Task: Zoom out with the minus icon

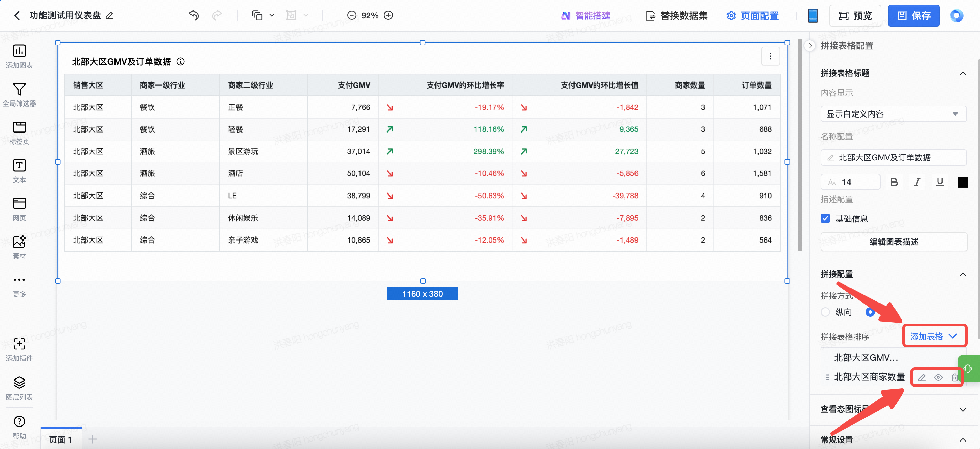Action: [352, 15]
